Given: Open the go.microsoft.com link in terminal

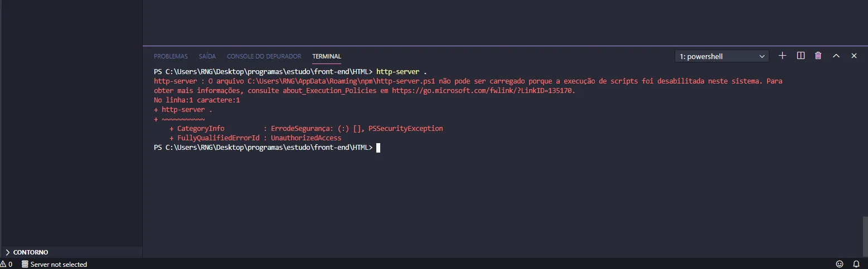Looking at the screenshot, I should click(x=483, y=91).
